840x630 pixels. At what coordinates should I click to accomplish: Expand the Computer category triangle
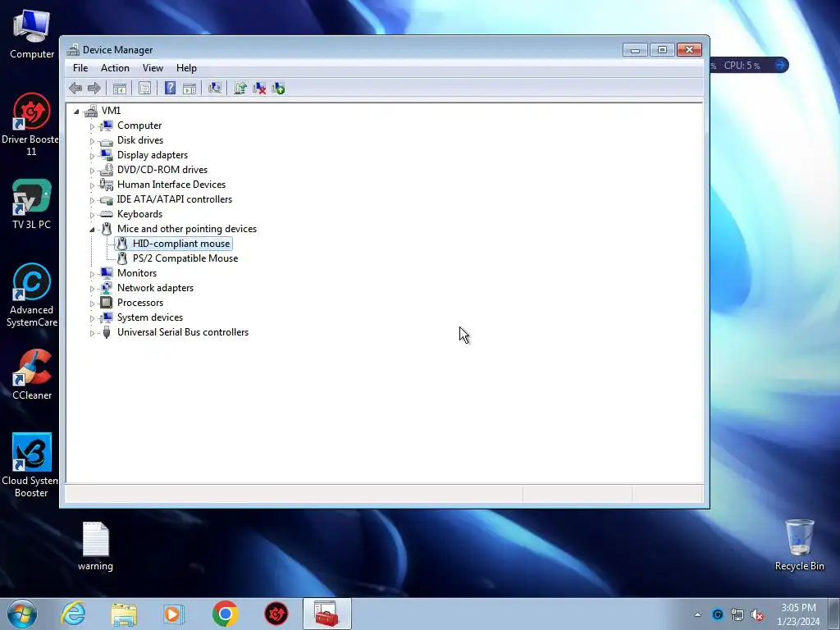pyautogui.click(x=92, y=126)
